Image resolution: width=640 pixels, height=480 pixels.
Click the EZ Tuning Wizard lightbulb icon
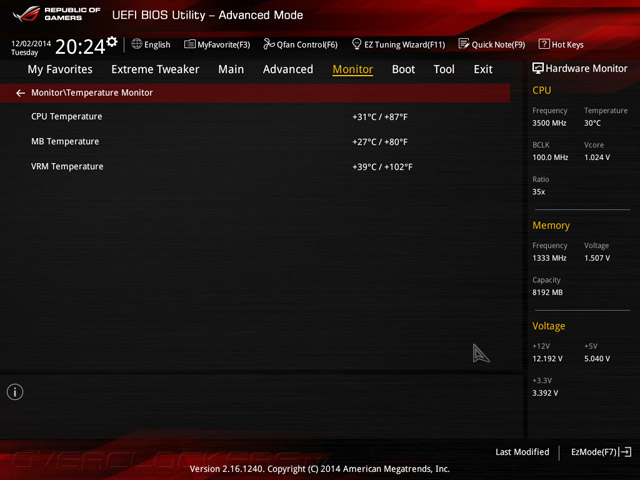coord(356,44)
